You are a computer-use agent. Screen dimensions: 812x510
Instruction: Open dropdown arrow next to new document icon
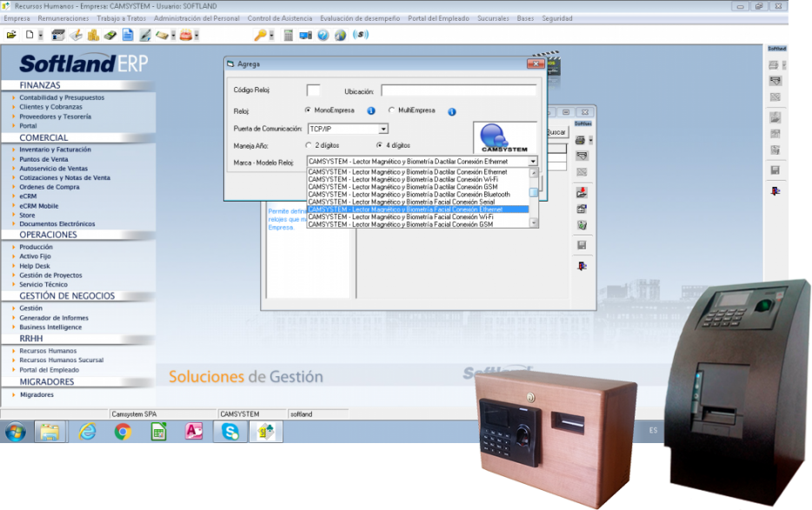(x=40, y=36)
